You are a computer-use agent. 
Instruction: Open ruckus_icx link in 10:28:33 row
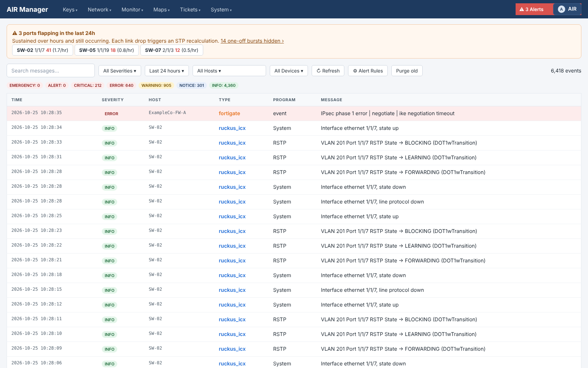pyautogui.click(x=232, y=143)
